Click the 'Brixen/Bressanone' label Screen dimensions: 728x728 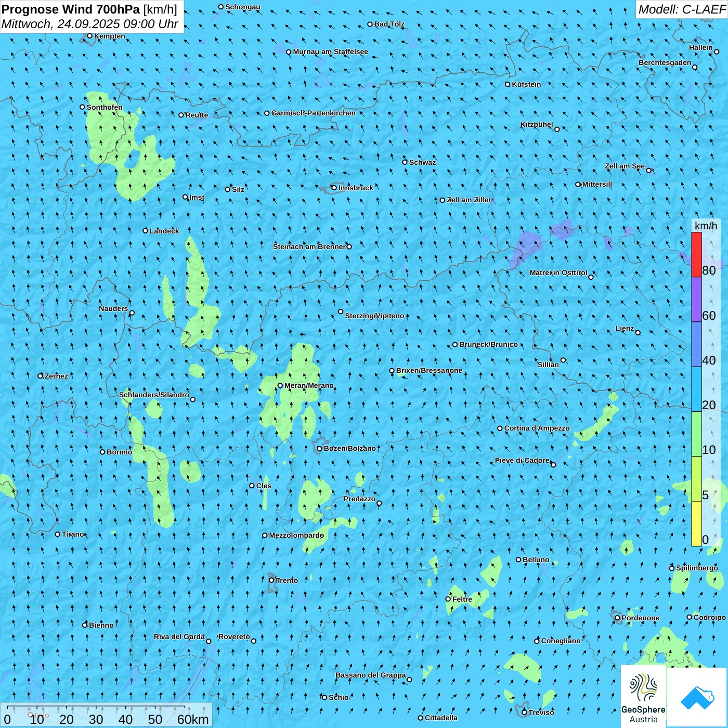(x=430, y=370)
